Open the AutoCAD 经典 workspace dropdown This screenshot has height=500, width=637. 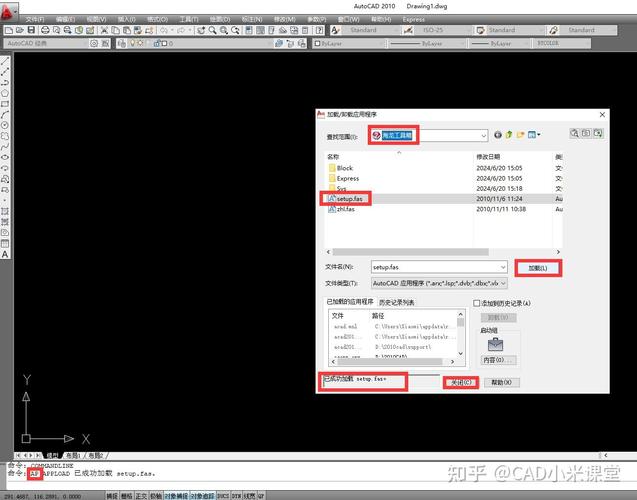46,43
